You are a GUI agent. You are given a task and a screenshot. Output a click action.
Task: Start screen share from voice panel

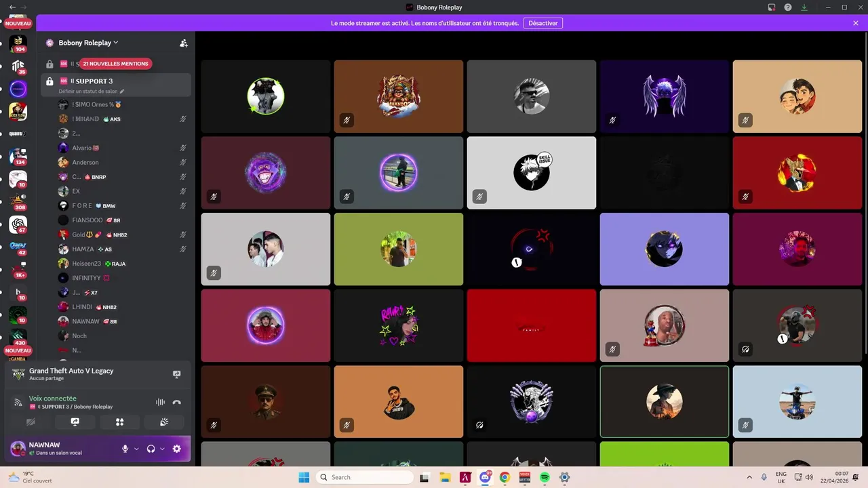click(x=75, y=422)
